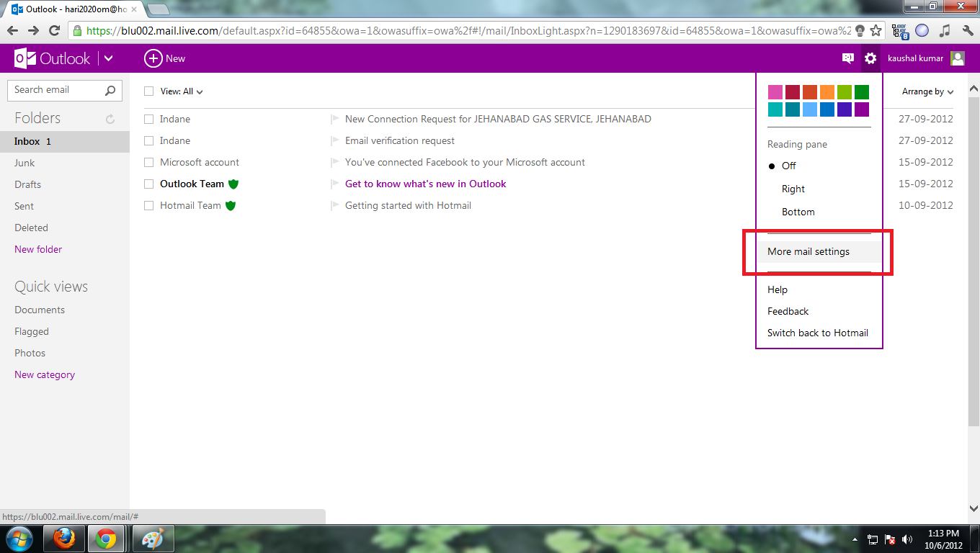Check the Indane Email verification request message
980x553 pixels.
coord(149,140)
